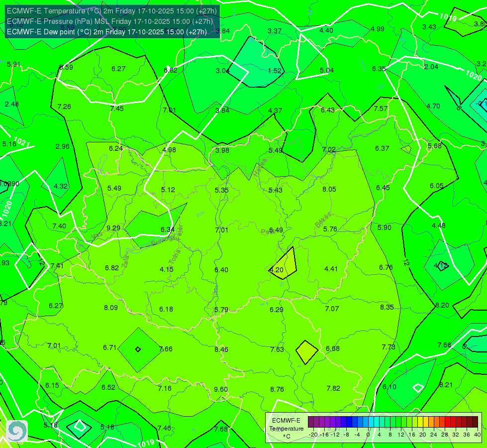The width and height of the screenshot is (487, 448).
Task: Click the 2.96 dew point value
Action: 62,146
